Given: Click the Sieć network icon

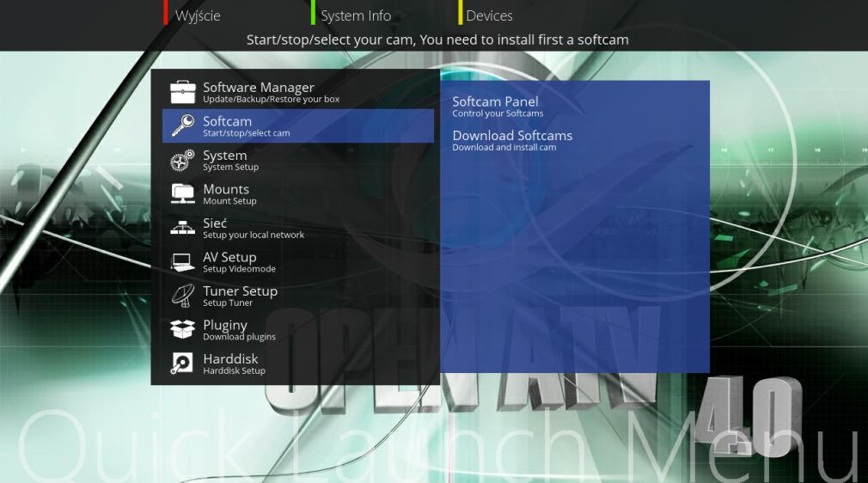Looking at the screenshot, I should coord(183,228).
